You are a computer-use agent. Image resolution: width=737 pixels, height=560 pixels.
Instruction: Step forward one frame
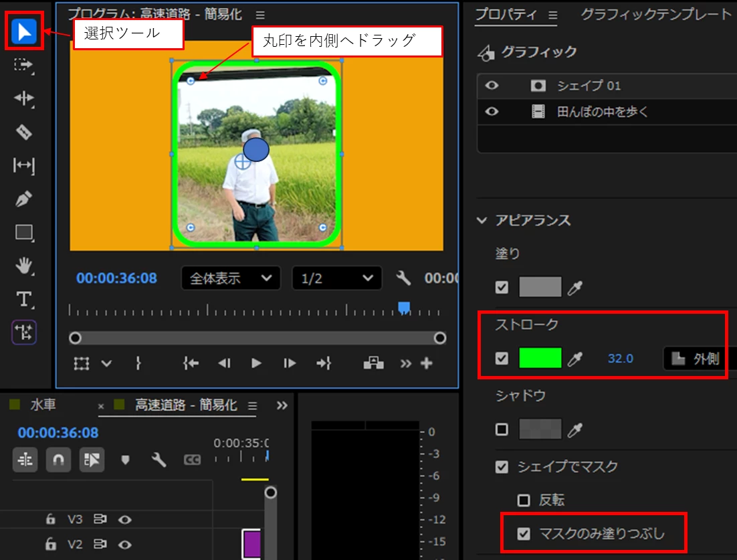point(290,363)
